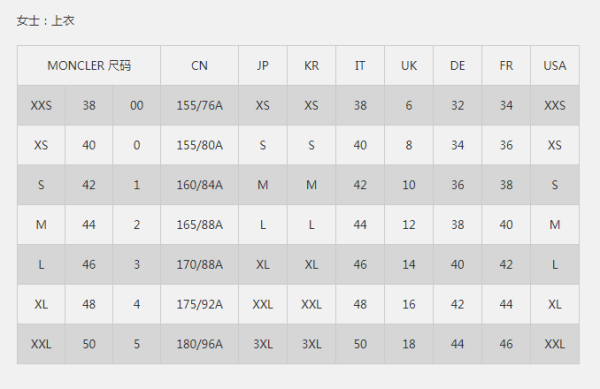Select the KR column header
This screenshot has width=600, height=389.
coord(311,65)
